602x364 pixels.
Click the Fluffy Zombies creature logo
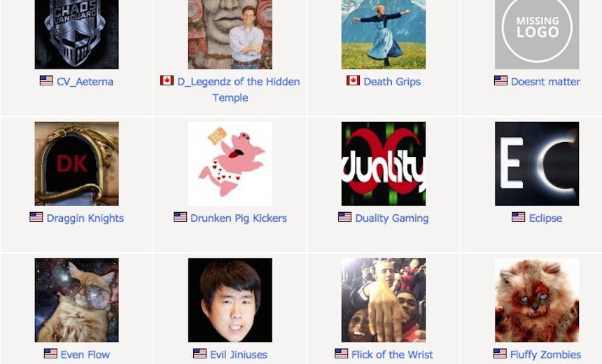(537, 300)
